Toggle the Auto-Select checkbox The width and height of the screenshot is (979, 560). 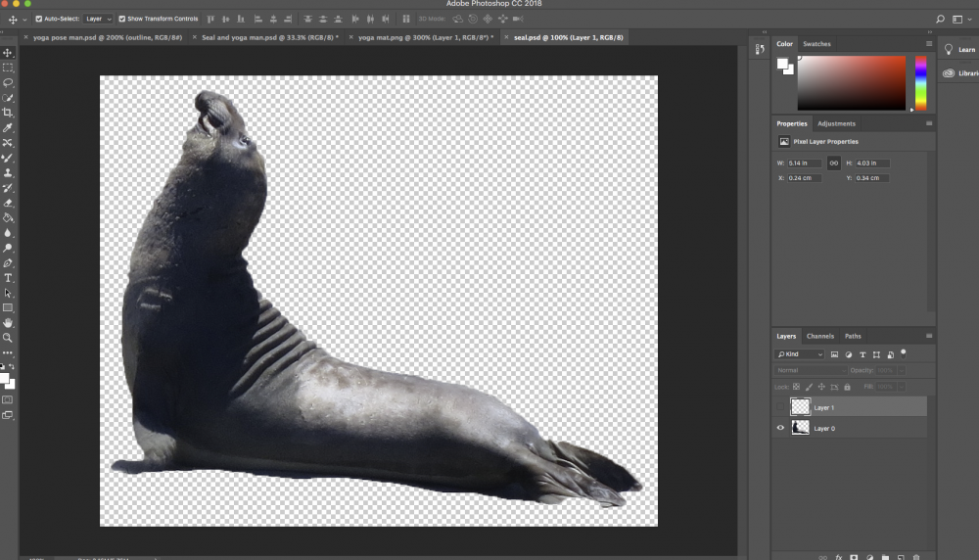39,19
